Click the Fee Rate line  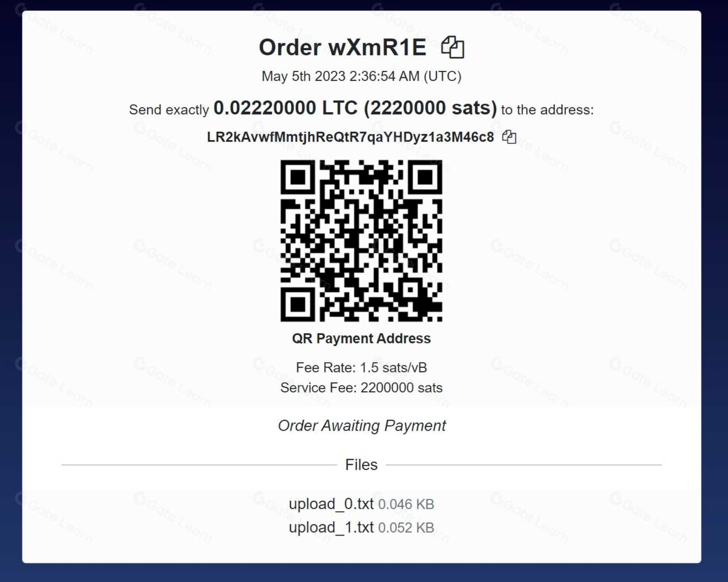[x=362, y=368]
